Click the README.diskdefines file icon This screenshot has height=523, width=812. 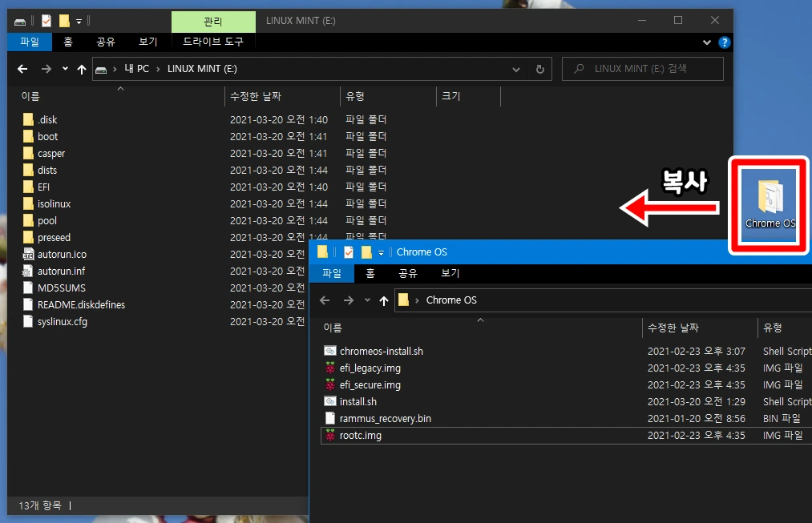pos(29,304)
